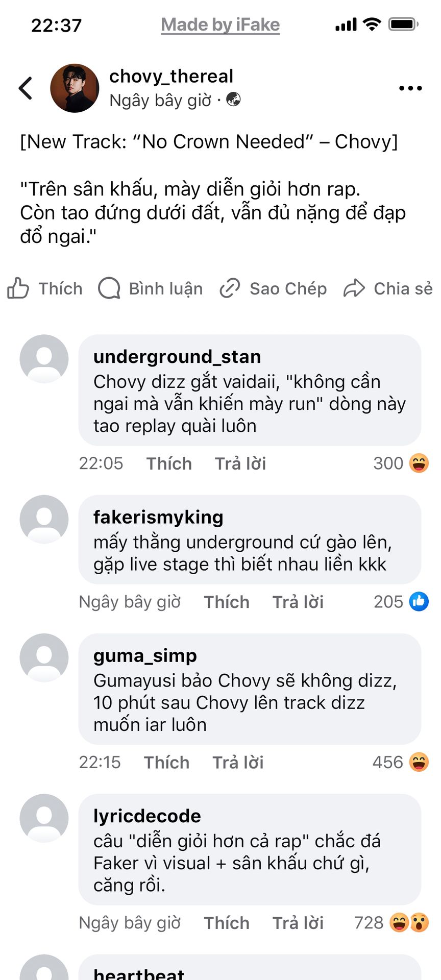Tap blue like reaction on fakerismyking's comment
The width and height of the screenshot is (441, 980).
[419, 602]
